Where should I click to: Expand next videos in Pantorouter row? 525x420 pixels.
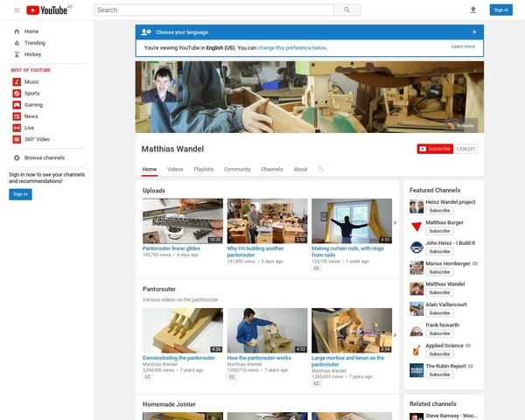tap(395, 335)
